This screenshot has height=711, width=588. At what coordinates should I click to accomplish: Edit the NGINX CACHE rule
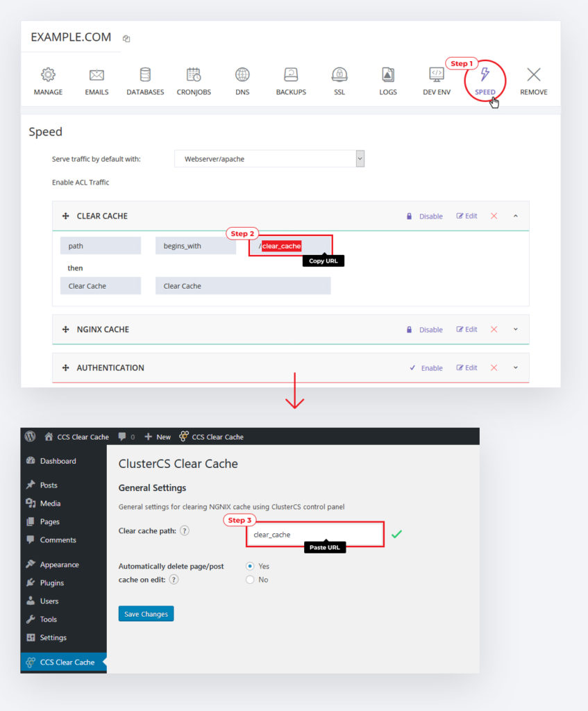coord(467,329)
